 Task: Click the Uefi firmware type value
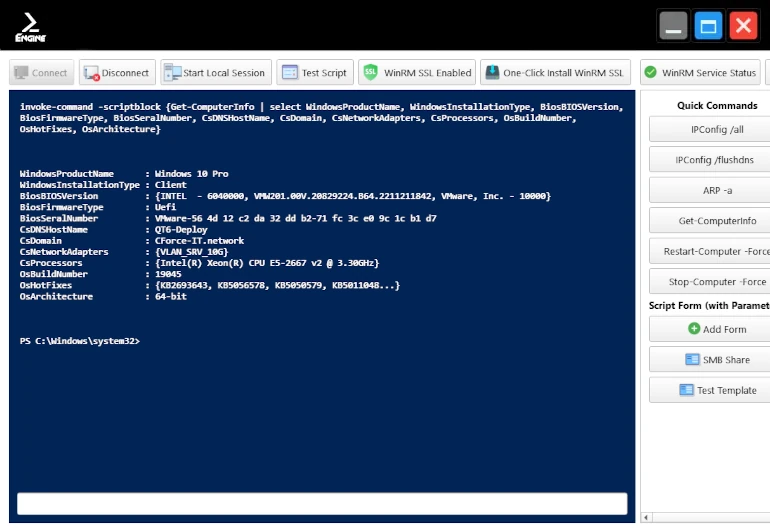165,207
